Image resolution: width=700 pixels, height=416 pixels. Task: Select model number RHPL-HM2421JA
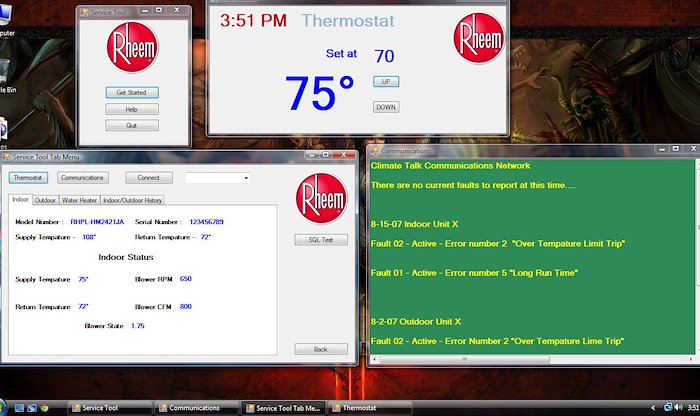[97, 222]
